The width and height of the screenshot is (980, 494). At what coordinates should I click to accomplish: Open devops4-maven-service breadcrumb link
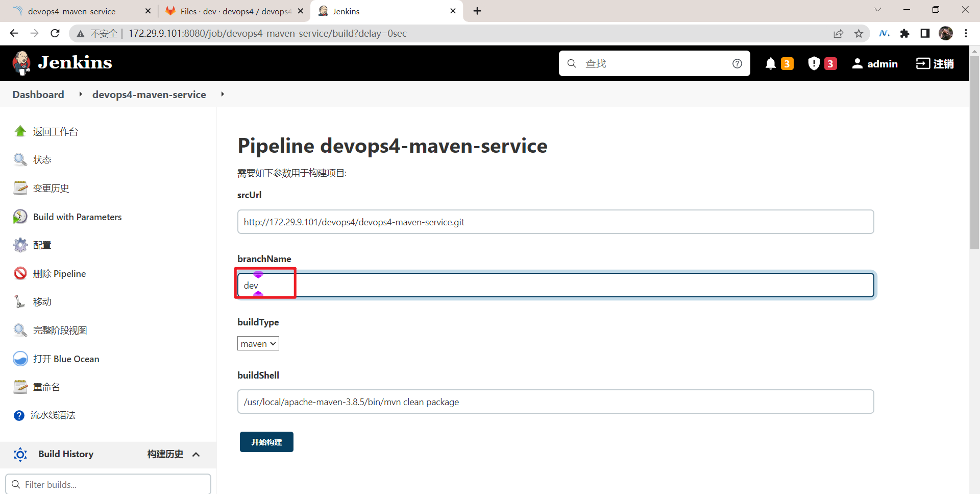(149, 95)
